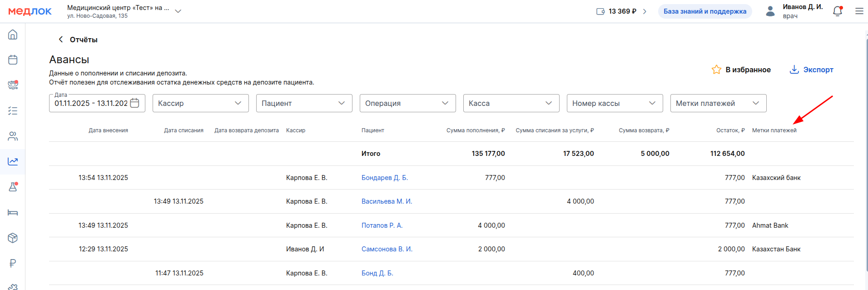This screenshot has height=290, width=868.
Task: Expand the medical center selector chevron
Action: 178,11
